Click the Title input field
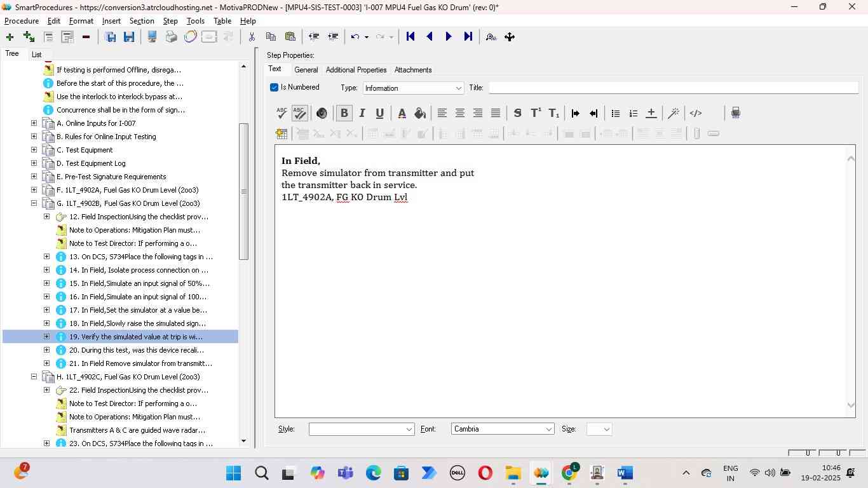This screenshot has width=868, height=488. pos(673,88)
